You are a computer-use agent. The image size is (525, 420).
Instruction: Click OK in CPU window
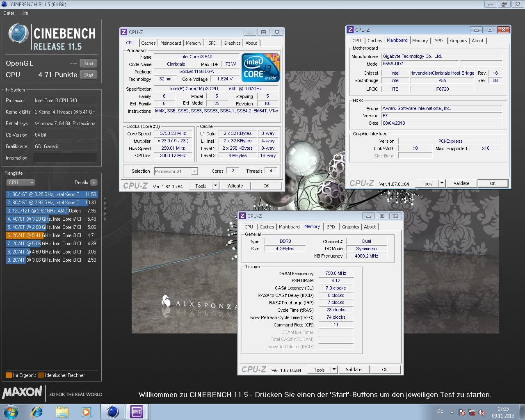(266, 186)
